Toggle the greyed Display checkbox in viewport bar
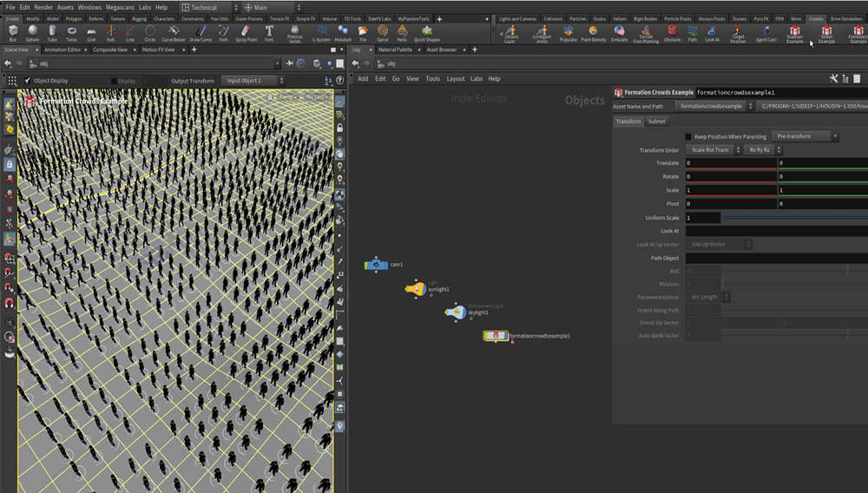 click(x=112, y=81)
